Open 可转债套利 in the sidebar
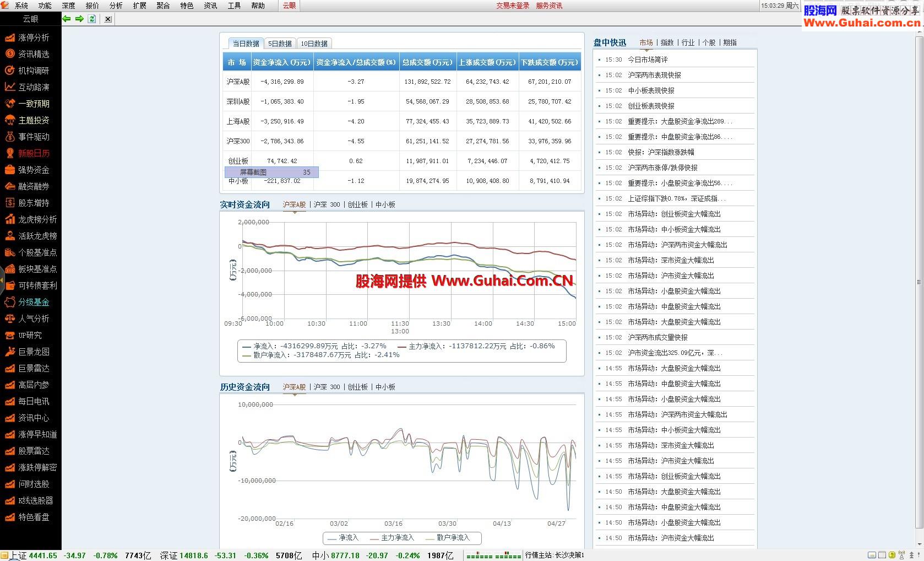Screen dimensions: 924x561 31,285
